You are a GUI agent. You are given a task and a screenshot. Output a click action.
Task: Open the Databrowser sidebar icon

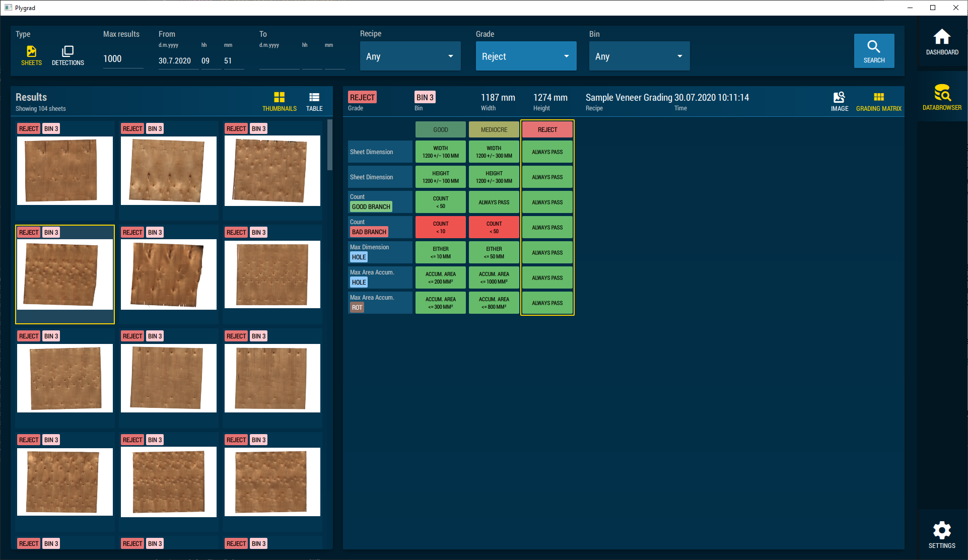pos(942,98)
